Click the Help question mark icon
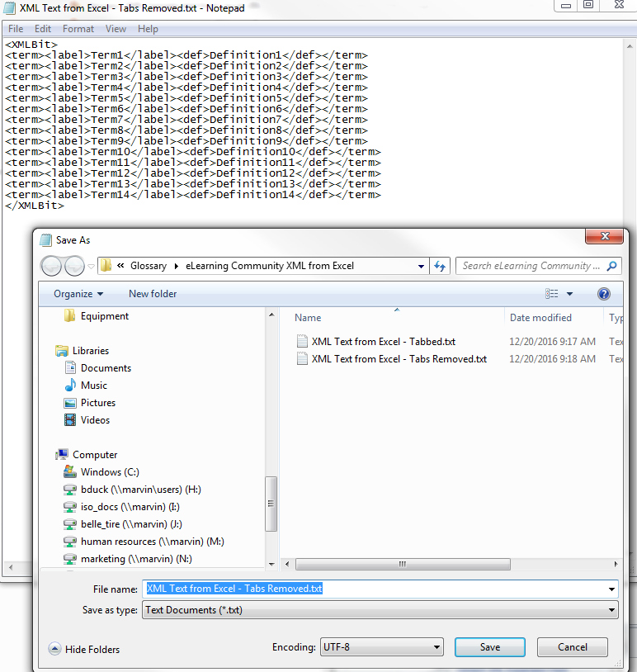Viewport: 637px width, 672px height. tap(603, 294)
